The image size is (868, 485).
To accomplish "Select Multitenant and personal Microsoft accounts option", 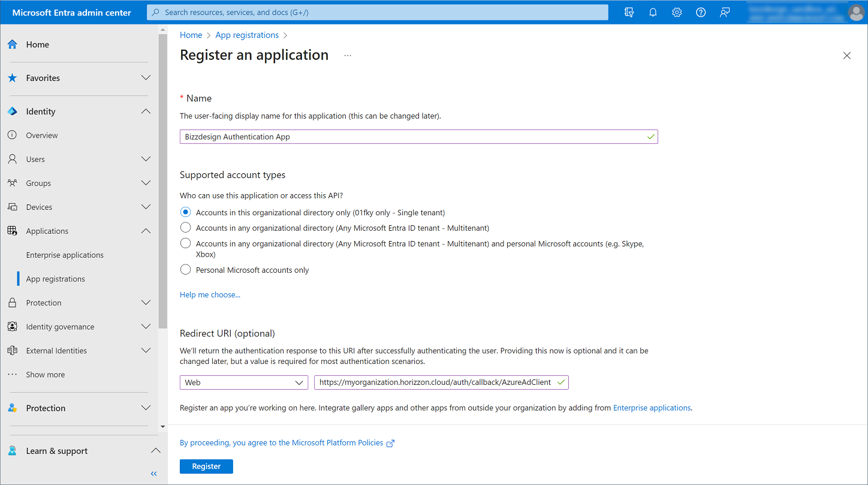I will (x=186, y=243).
